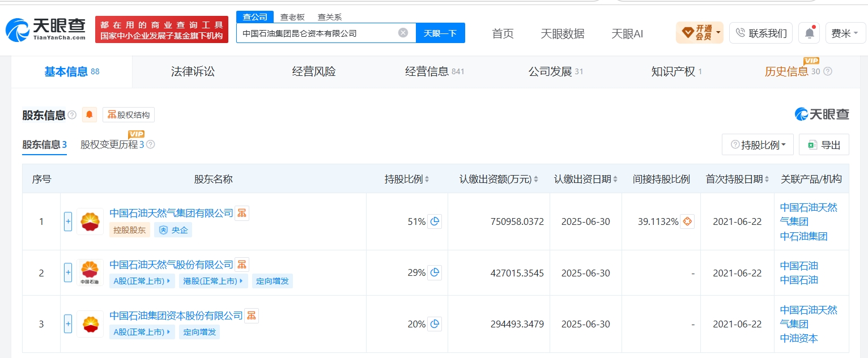
Task: Open the 开通会员 membership dropdown
Action: point(700,33)
